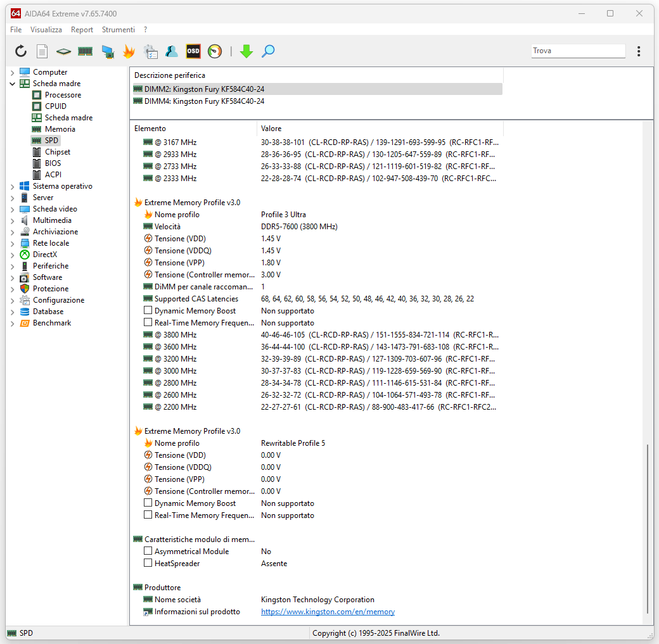Click the Elemento column header
The image size is (659, 644).
pyautogui.click(x=193, y=129)
